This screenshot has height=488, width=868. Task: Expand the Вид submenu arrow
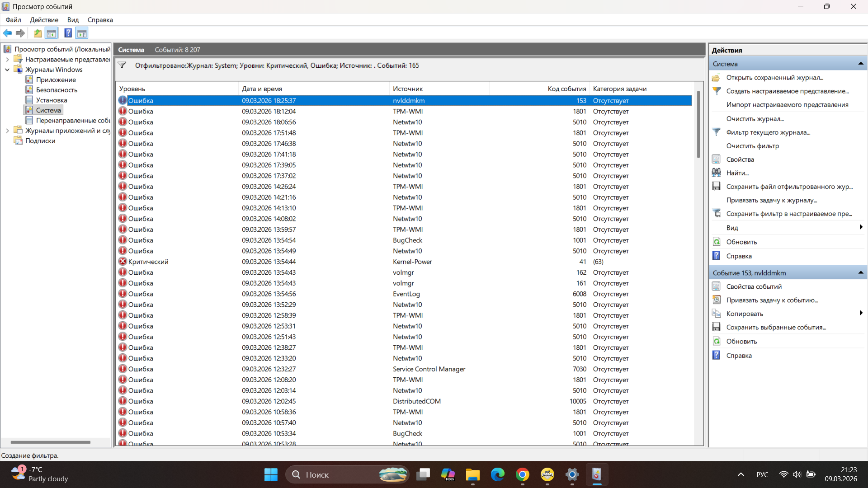[x=861, y=227]
